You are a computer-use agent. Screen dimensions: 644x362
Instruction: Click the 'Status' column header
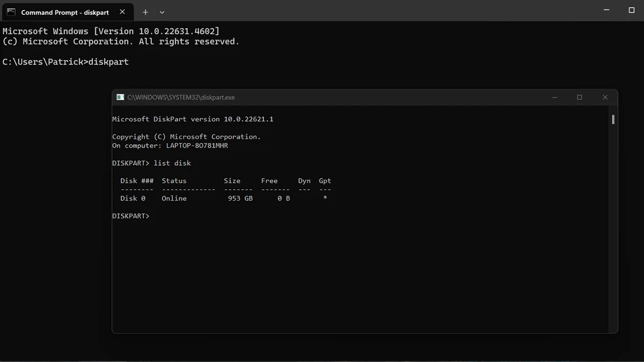174,181
